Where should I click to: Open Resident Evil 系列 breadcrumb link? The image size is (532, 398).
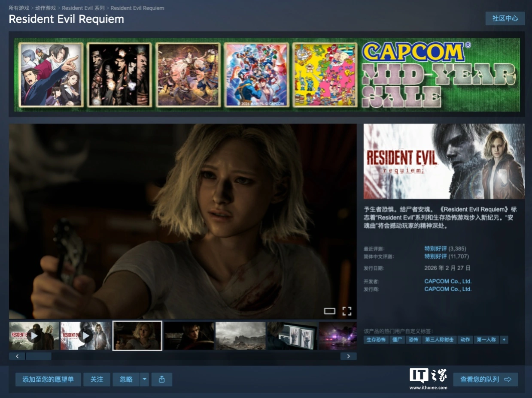(83, 8)
